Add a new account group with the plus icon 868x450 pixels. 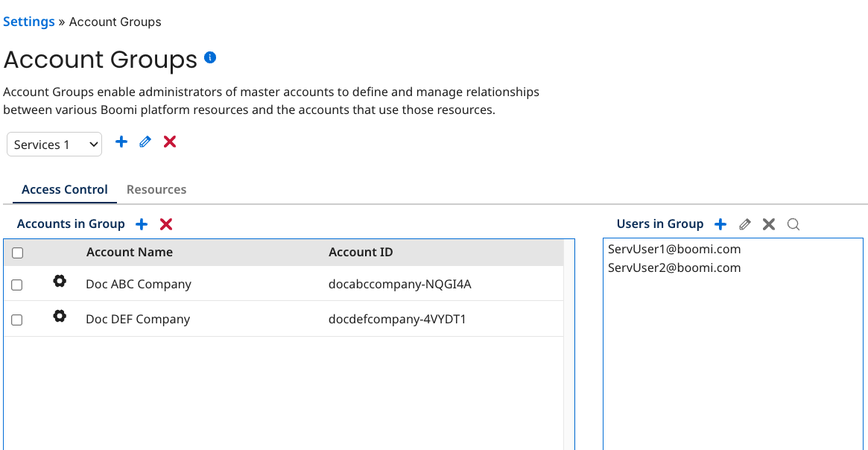coord(121,142)
